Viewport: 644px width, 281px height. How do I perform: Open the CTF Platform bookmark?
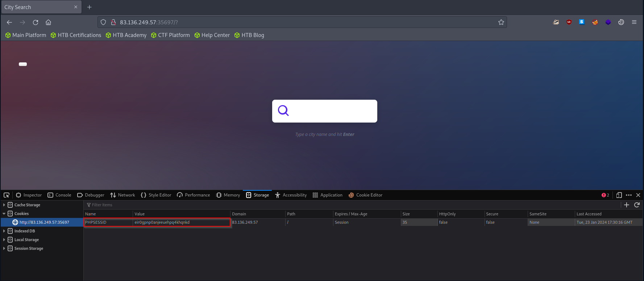[170, 35]
